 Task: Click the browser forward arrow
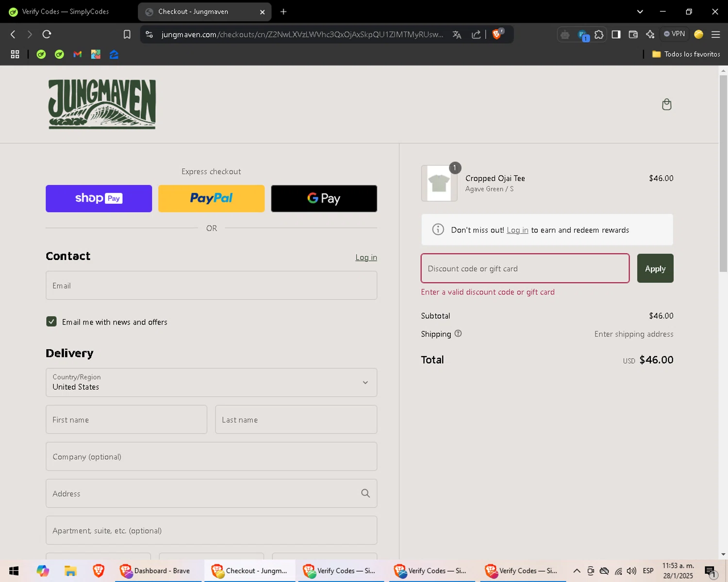pos(30,34)
